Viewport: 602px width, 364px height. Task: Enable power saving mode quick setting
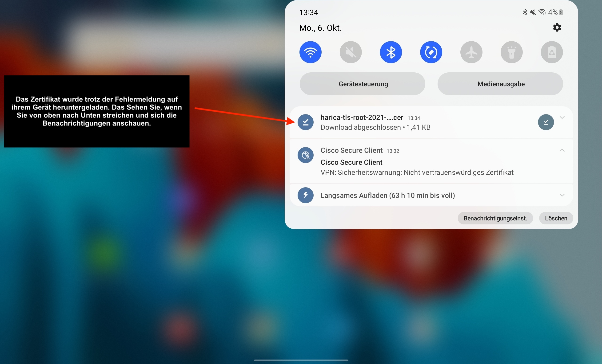[551, 52]
